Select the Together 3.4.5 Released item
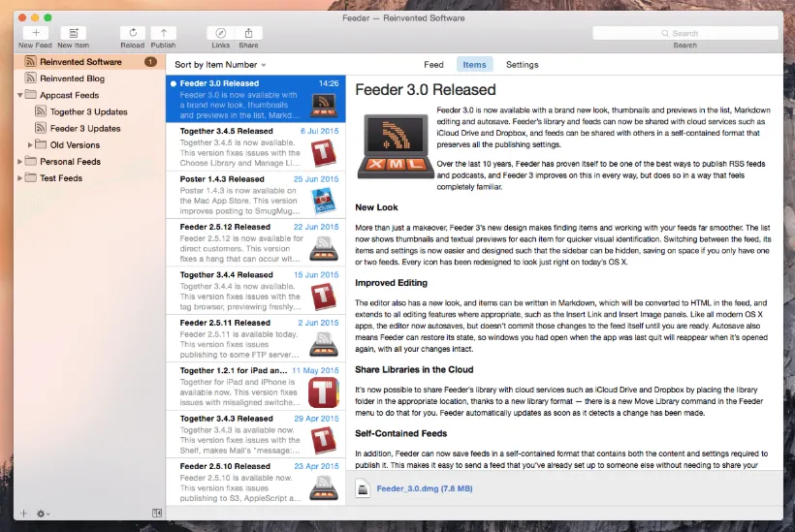 (256, 147)
